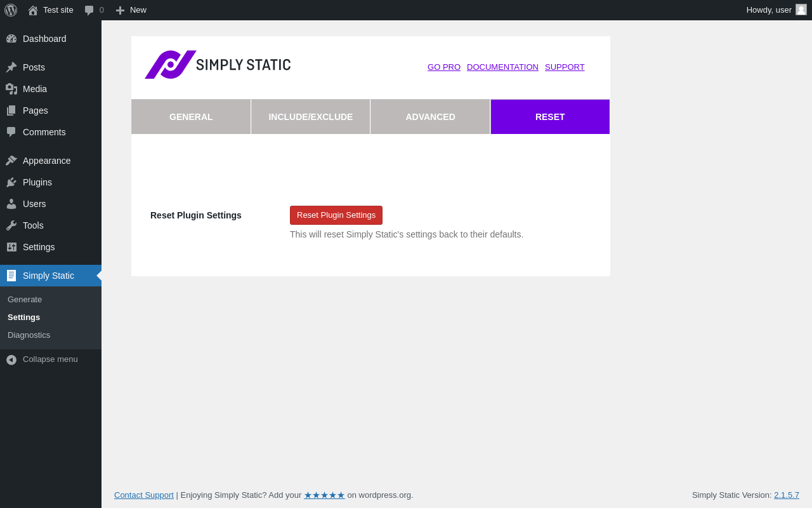Click the Contact Support footer link
Image resolution: width=812 pixels, height=508 pixels.
[x=144, y=495]
